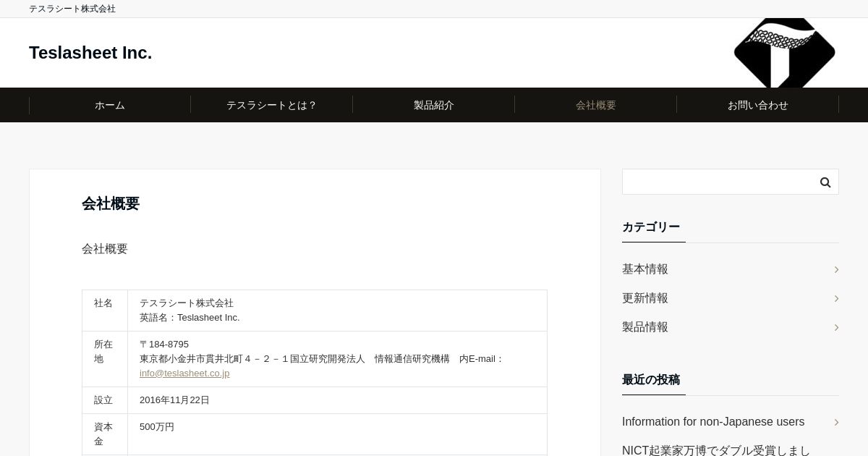Select 会社概要 in the navigation bar
This screenshot has width=868, height=456.
(x=596, y=105)
